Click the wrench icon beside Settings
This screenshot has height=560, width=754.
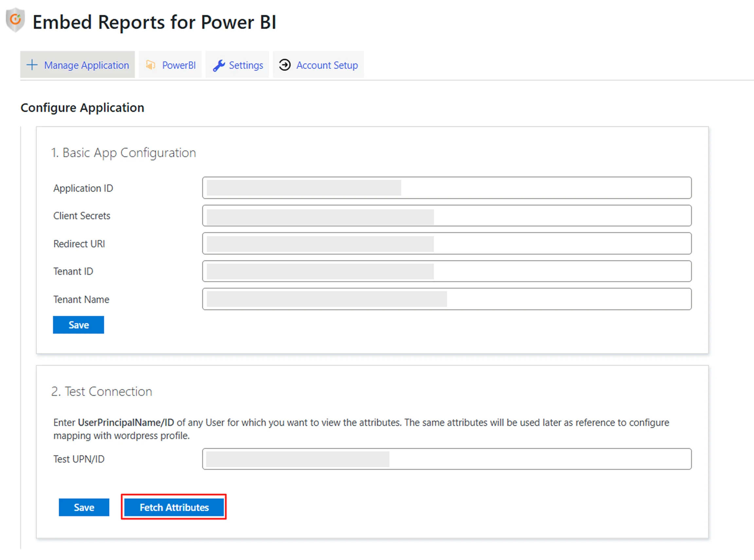(219, 65)
